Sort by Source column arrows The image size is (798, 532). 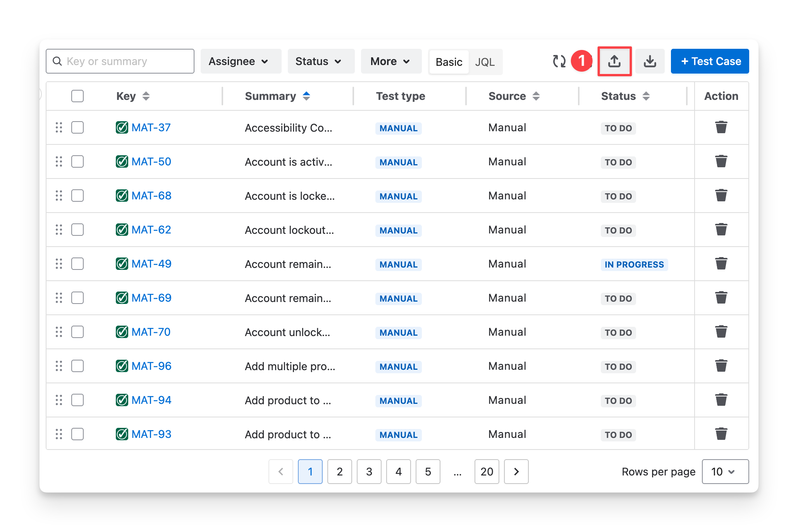click(536, 96)
